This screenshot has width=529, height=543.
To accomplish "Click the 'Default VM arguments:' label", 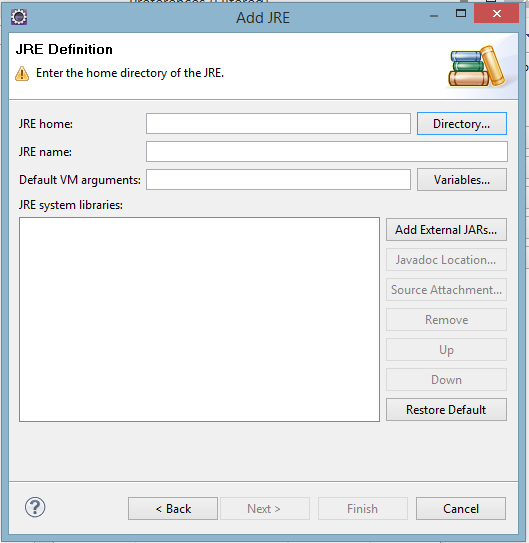I will tap(80, 180).
